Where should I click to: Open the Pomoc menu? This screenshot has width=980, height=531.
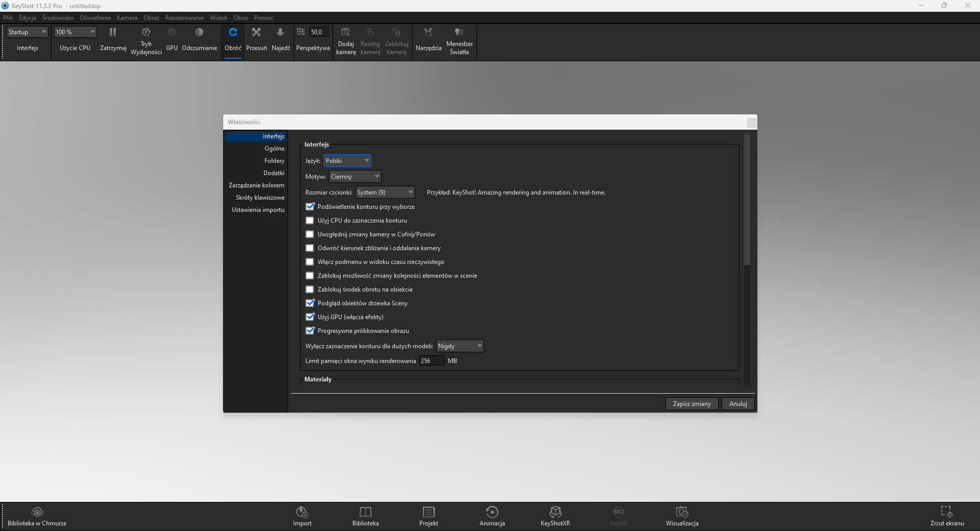tap(264, 18)
